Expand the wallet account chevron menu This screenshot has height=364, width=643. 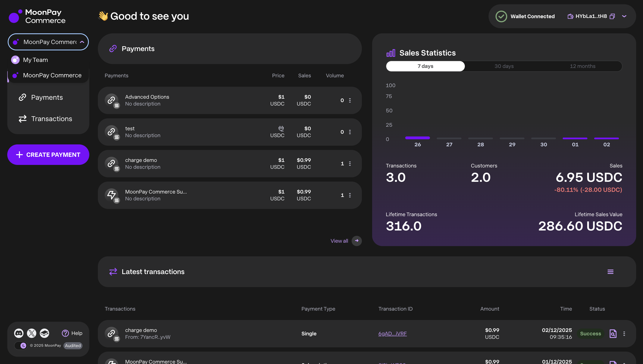[x=624, y=16]
